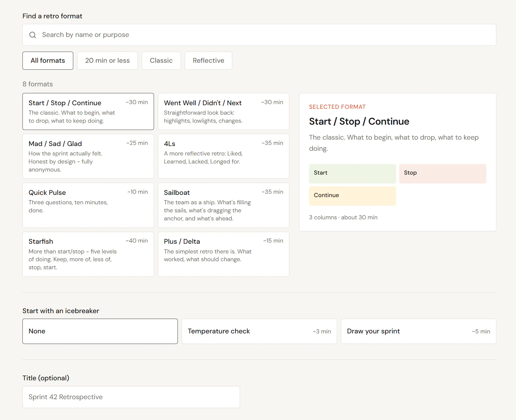Click the yellow Continue column swatch
Viewport: 516px width, 420px height.
coord(353,196)
